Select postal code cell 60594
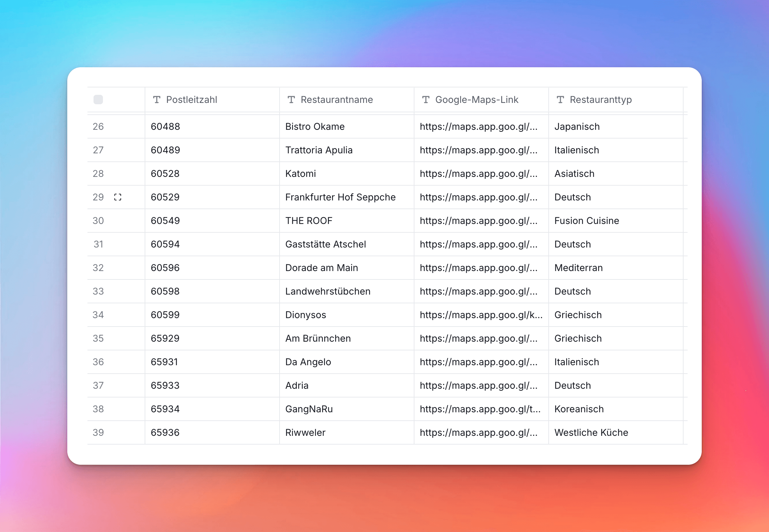The width and height of the screenshot is (769, 532). (x=212, y=244)
